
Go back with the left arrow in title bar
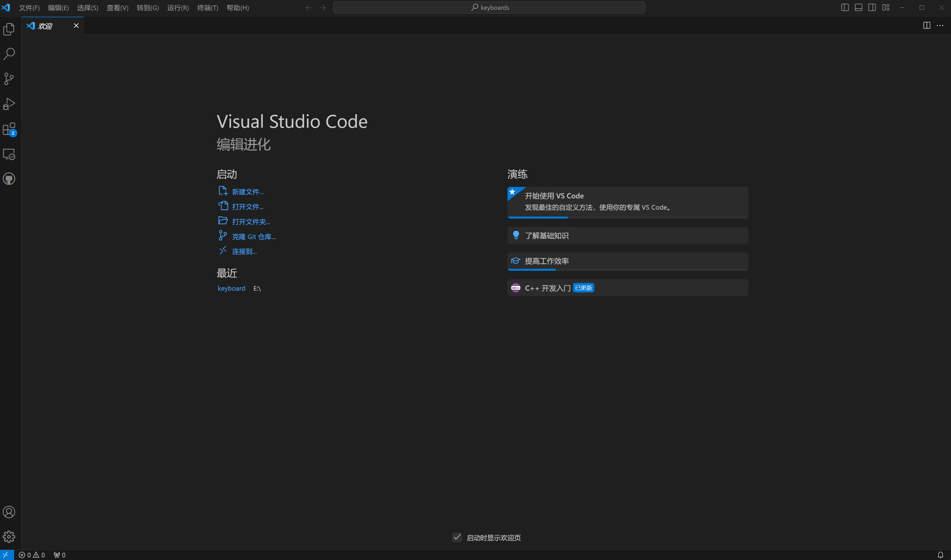pyautogui.click(x=309, y=7)
